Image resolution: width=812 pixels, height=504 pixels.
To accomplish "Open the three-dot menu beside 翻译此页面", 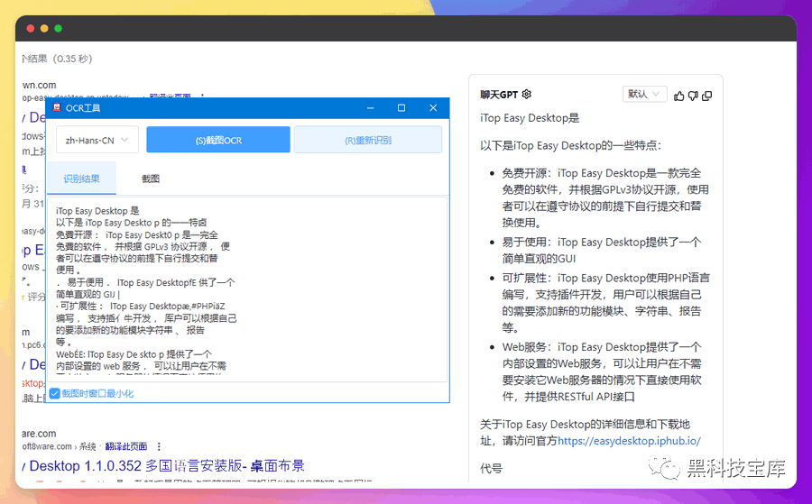I will [159, 446].
